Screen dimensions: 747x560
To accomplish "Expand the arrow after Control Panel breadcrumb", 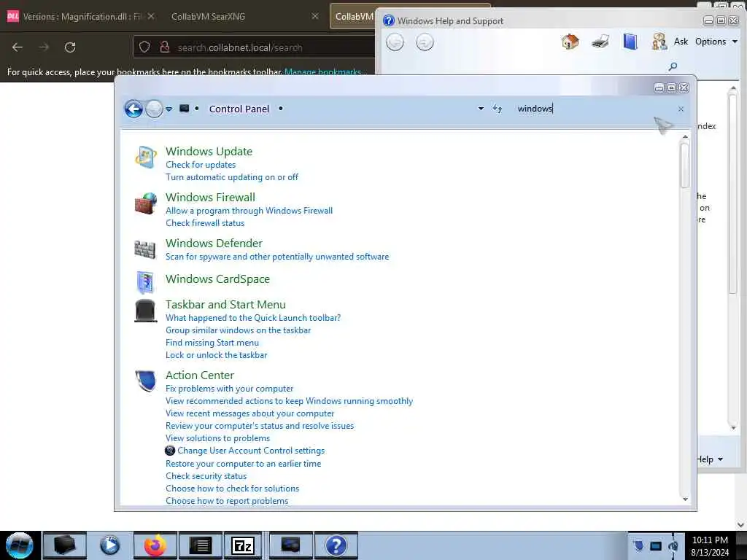I will (x=281, y=109).
